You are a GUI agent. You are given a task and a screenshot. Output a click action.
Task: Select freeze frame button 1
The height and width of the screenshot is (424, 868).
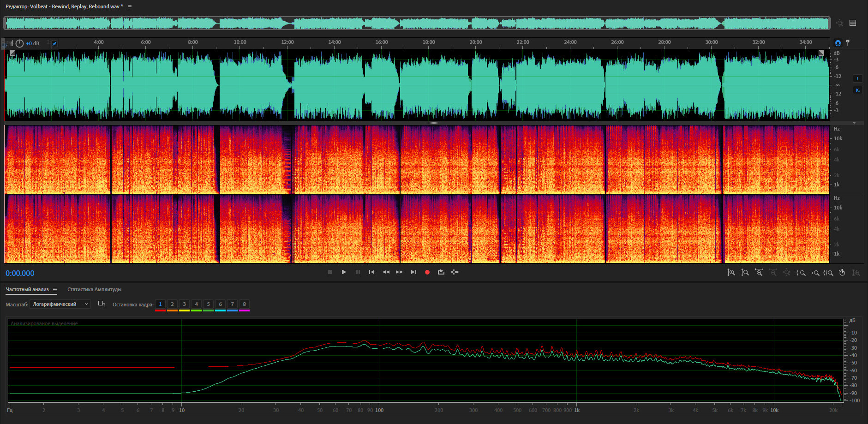(160, 304)
